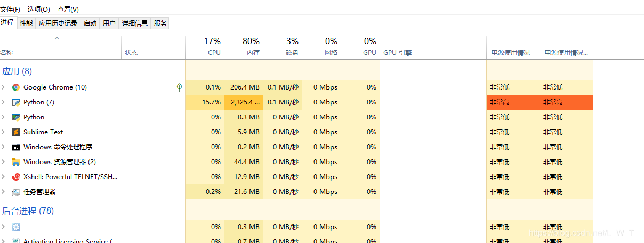
Task: Click the Task Manager (任务管理器) icon
Action: tap(16, 192)
